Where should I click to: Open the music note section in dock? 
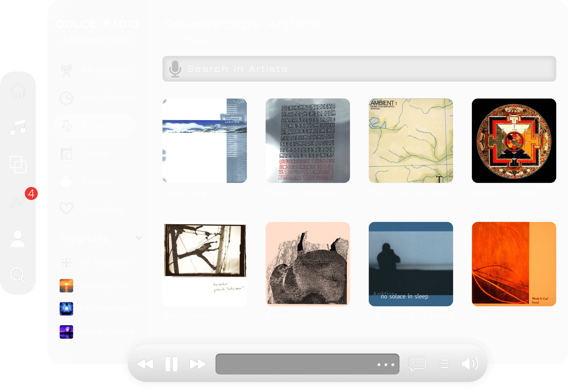click(x=18, y=127)
